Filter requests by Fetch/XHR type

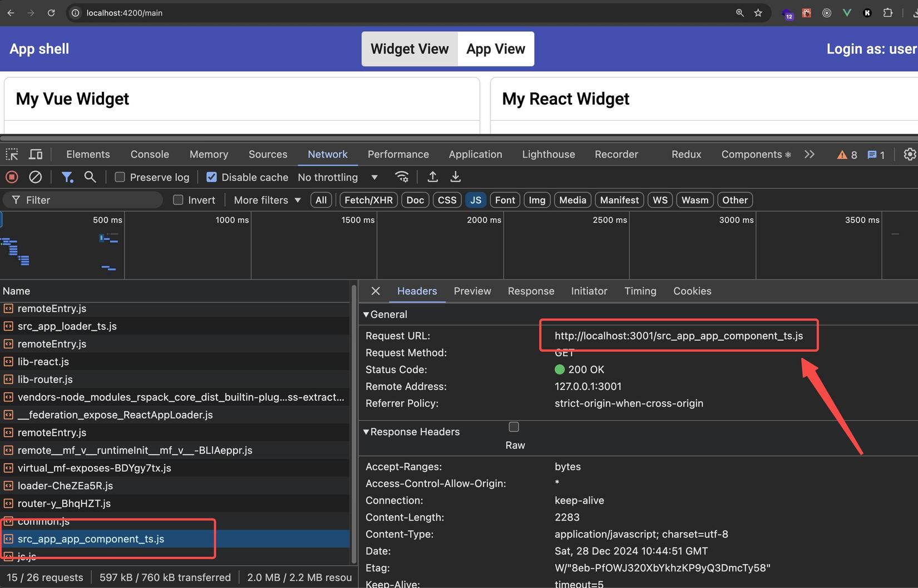[368, 200]
